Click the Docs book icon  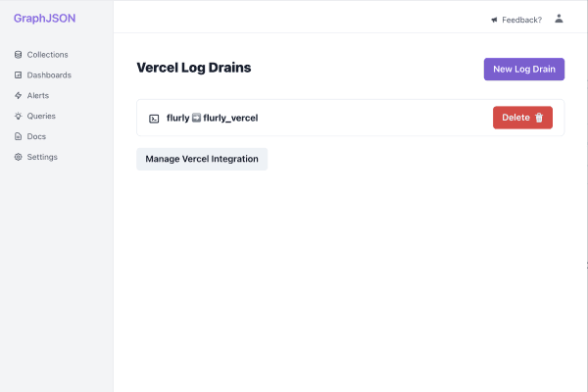click(18, 137)
